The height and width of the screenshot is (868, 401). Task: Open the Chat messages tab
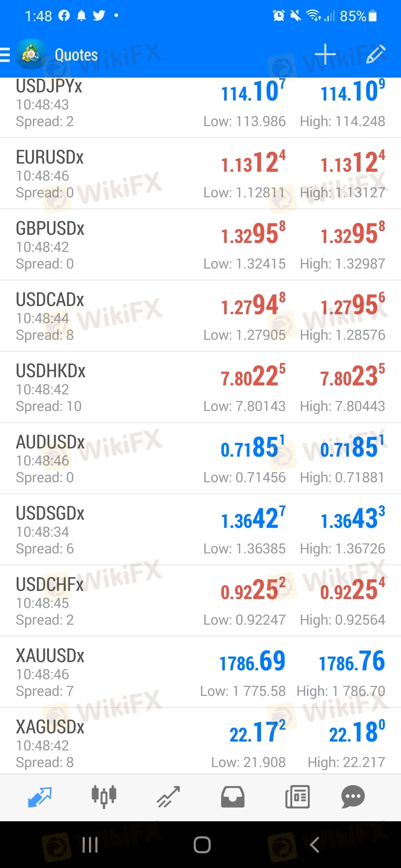point(353,797)
